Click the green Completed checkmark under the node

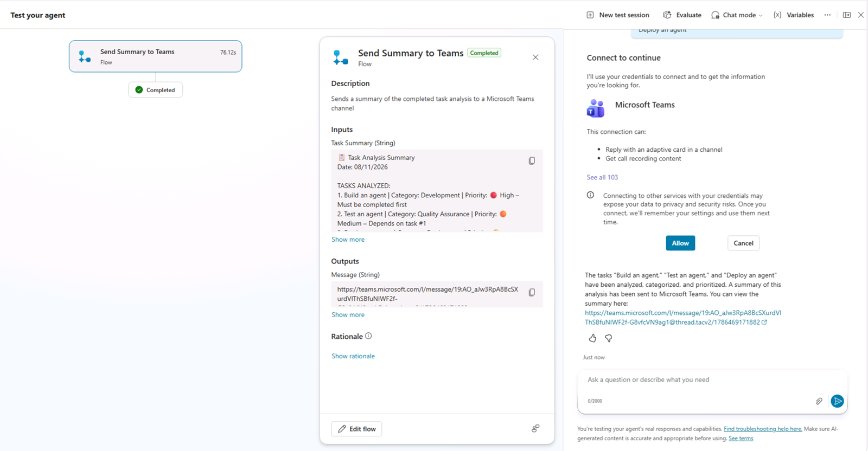139,90
